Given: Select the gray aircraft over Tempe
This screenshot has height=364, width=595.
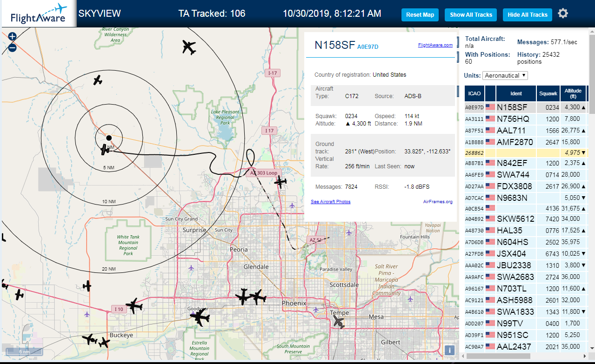Looking at the screenshot, I should (x=339, y=322).
